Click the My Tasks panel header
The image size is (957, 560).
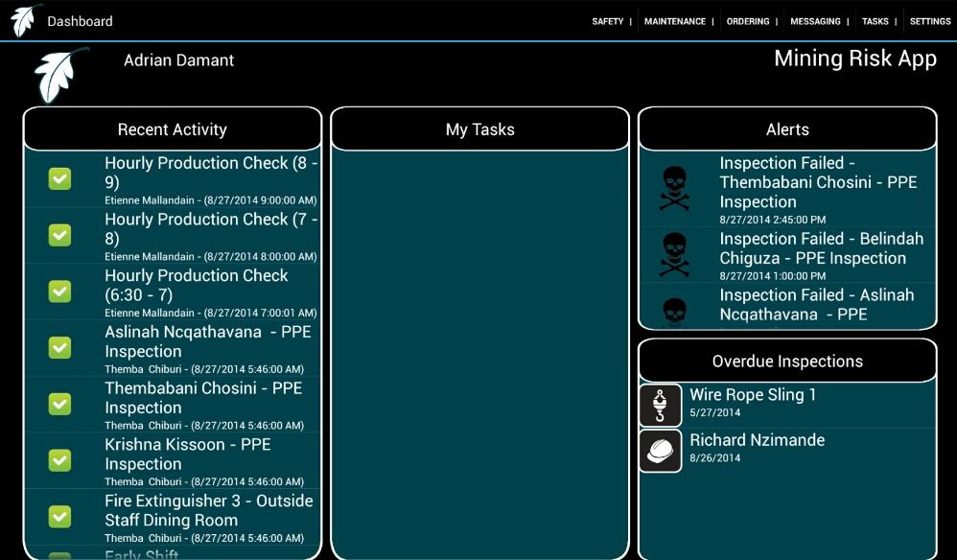click(479, 129)
